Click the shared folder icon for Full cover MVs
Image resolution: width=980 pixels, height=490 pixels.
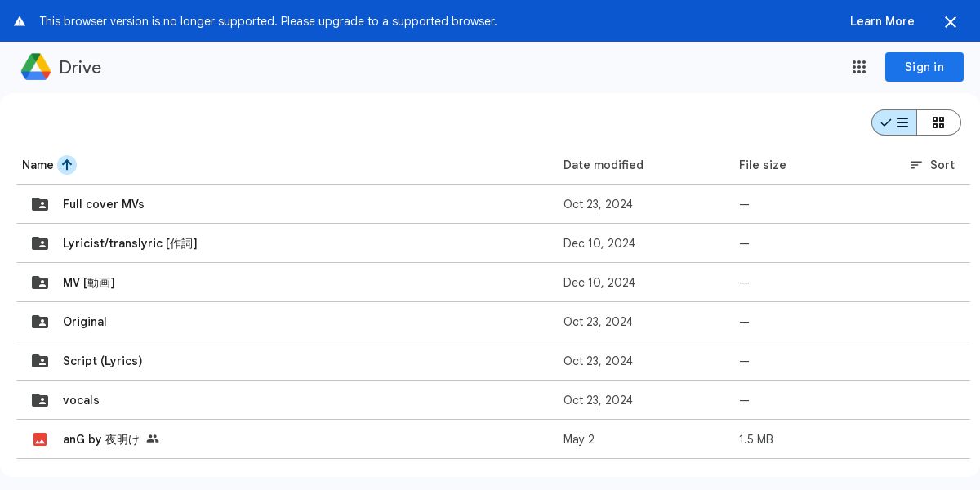(x=40, y=204)
